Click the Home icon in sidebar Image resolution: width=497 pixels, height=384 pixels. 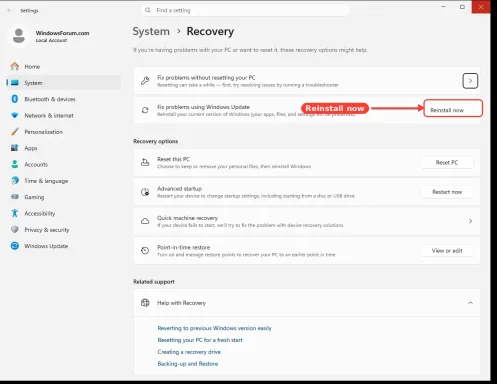(15, 66)
